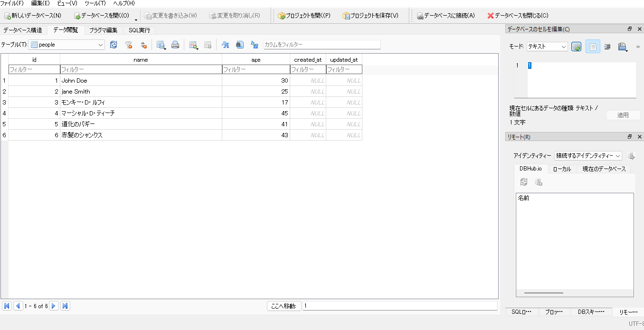Open the アイデンティティー dropdown
644x330 pixels.
588,156
